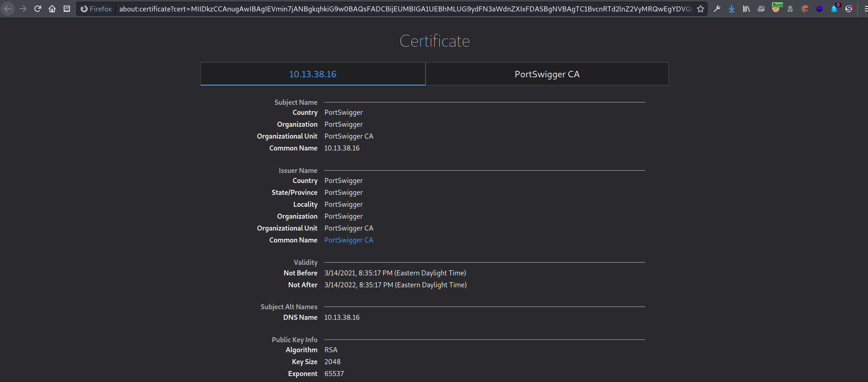
Task: Follow the PortSwigger CA issuer link
Action: (349, 240)
